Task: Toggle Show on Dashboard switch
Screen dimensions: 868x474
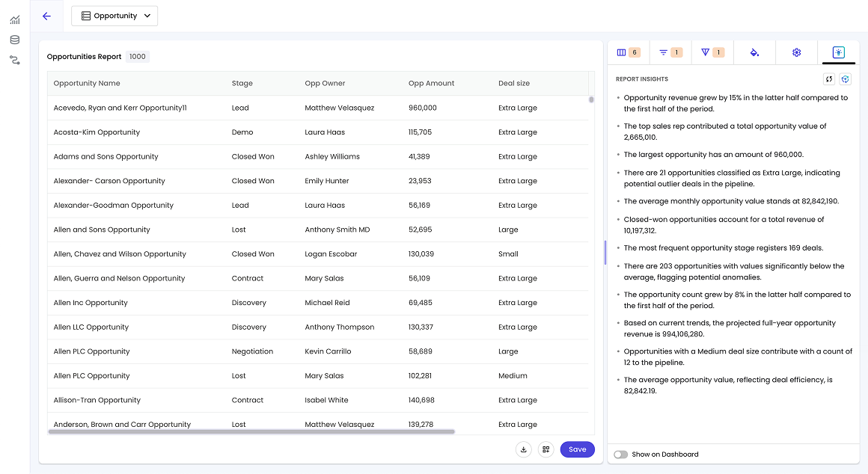Action: point(620,455)
